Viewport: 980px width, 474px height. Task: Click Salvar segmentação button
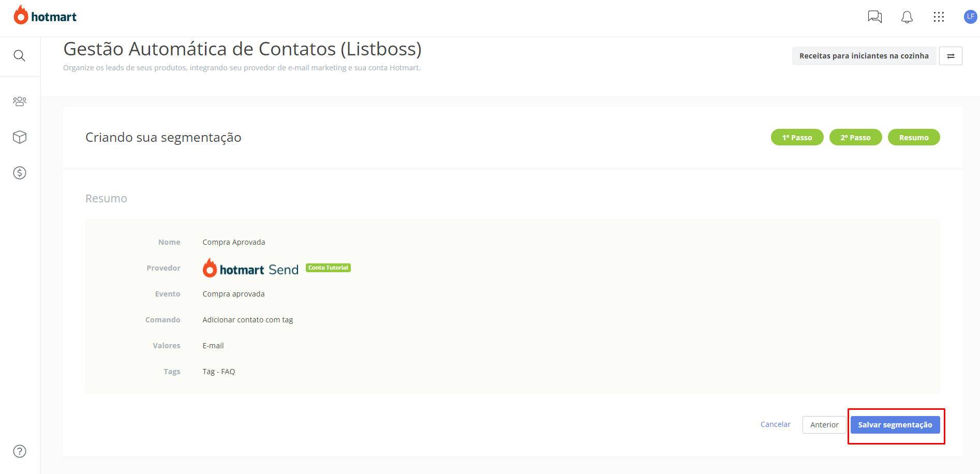(895, 425)
